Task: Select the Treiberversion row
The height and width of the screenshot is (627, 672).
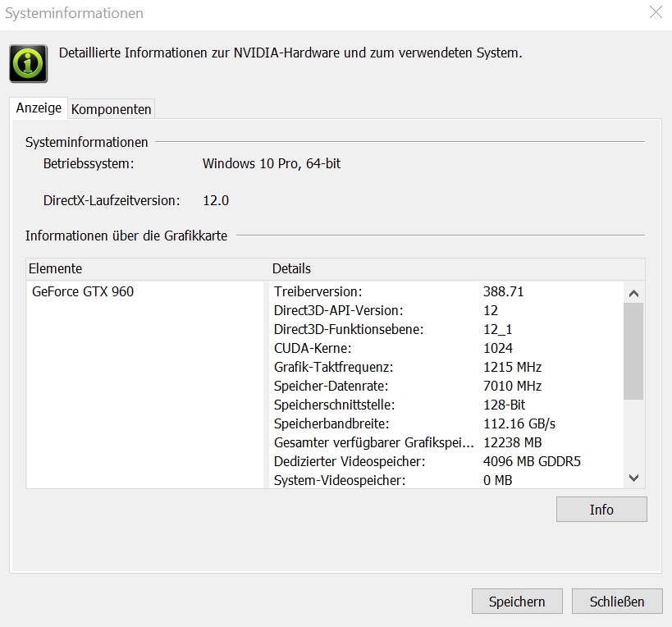Action: click(446, 291)
